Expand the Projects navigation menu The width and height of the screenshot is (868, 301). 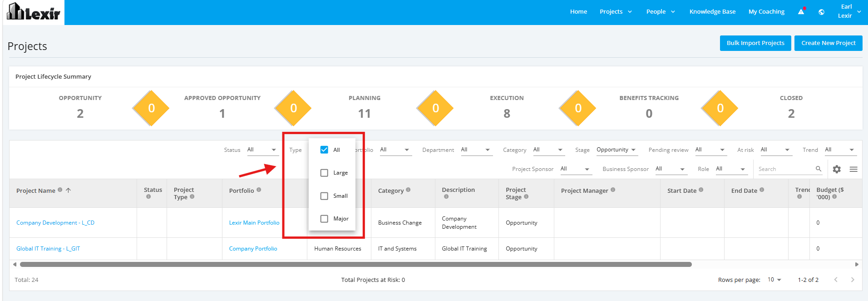[x=616, y=12]
